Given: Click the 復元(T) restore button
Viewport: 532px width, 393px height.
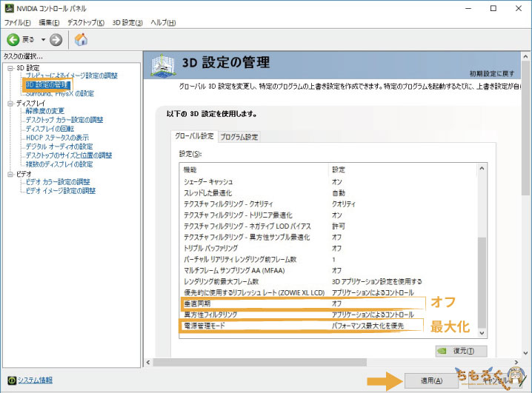Looking at the screenshot, I should tap(462, 351).
